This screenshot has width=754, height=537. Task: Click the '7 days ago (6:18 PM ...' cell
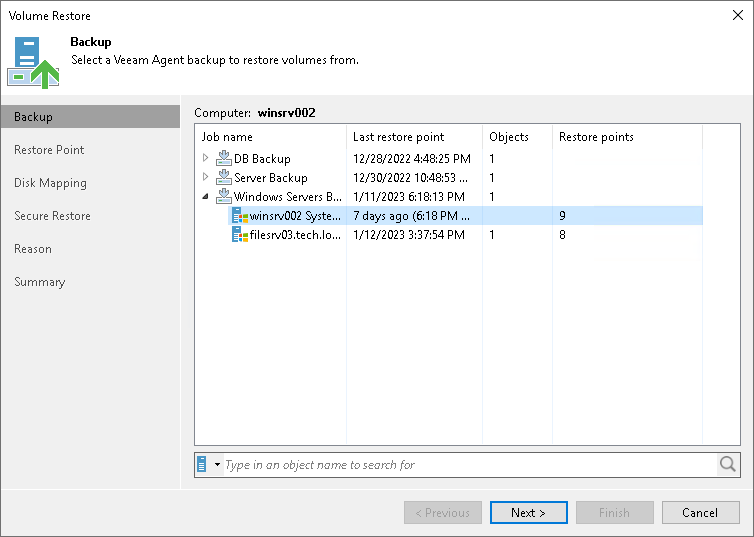[x=412, y=216]
